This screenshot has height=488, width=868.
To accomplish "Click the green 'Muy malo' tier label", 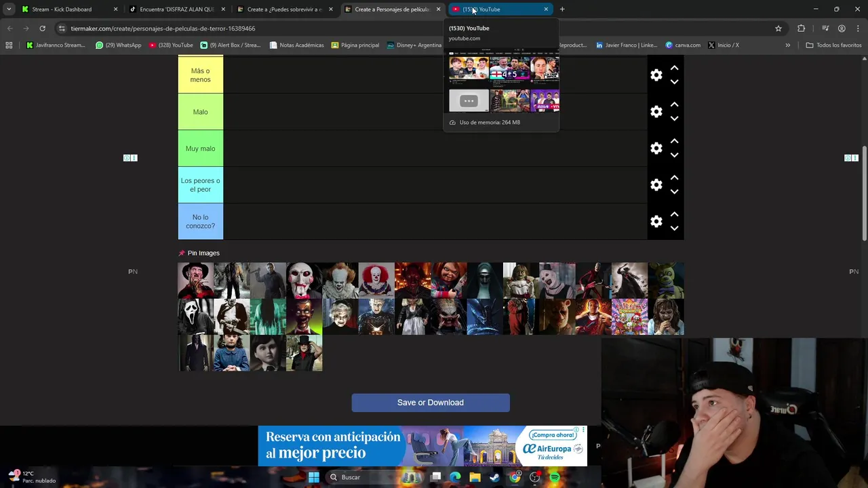I will coord(200,148).
